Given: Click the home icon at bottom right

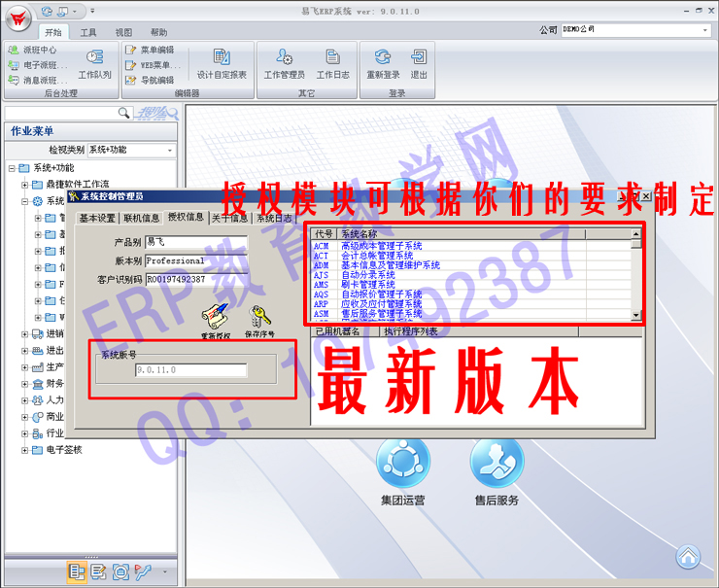Looking at the screenshot, I should [688, 556].
